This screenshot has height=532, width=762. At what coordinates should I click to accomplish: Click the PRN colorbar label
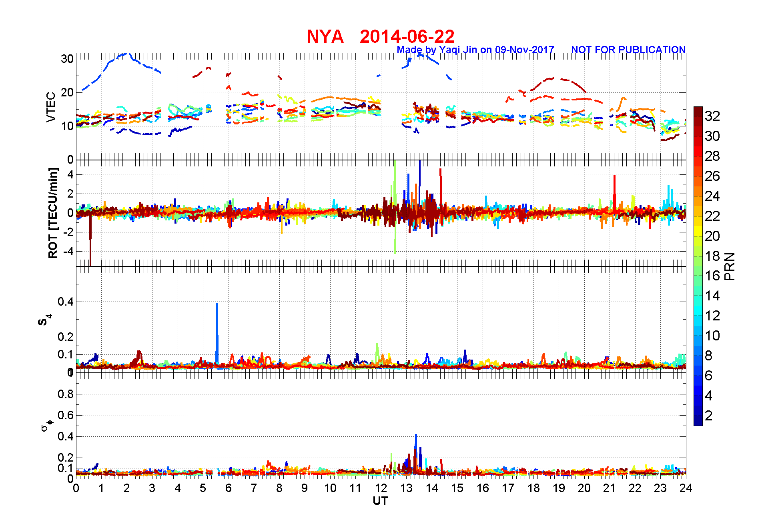click(730, 266)
